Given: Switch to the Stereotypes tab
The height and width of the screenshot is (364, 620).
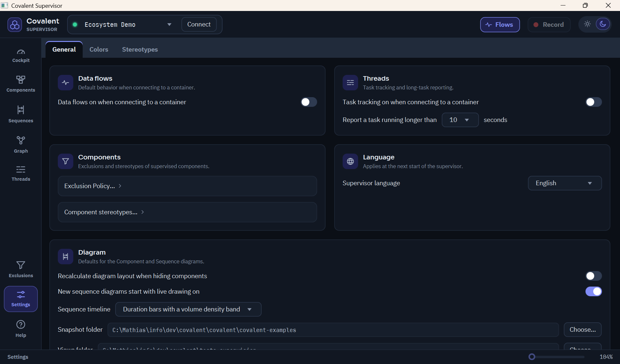Looking at the screenshot, I should (140, 49).
